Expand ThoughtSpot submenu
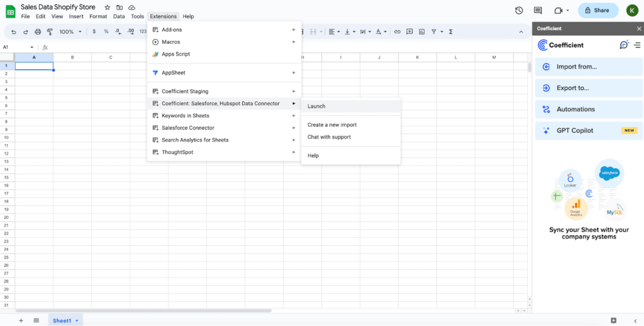 [225, 152]
